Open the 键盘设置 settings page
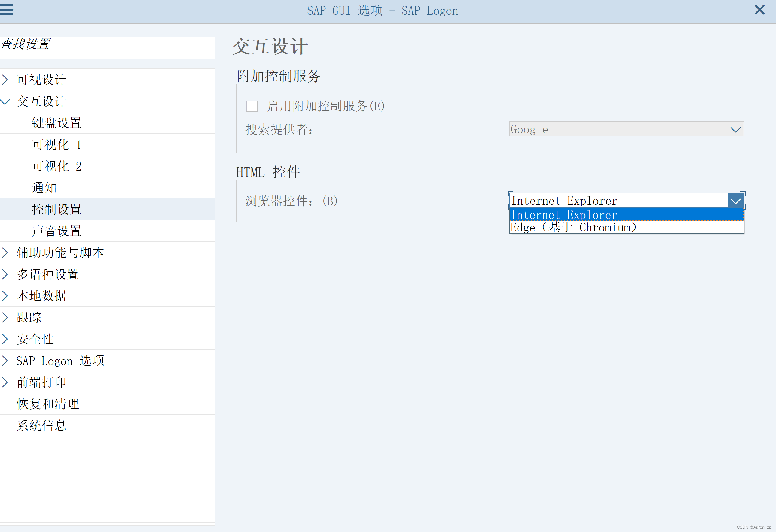776x532 pixels. coord(56,122)
